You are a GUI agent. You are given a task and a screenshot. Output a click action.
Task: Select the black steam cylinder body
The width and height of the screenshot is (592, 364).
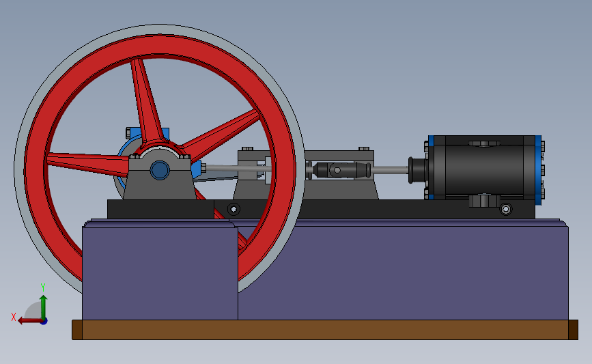[484, 169]
